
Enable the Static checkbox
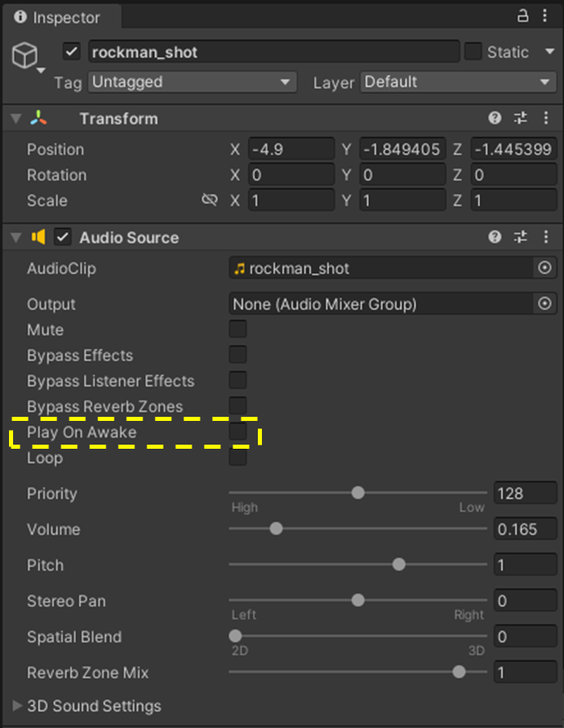(473, 52)
